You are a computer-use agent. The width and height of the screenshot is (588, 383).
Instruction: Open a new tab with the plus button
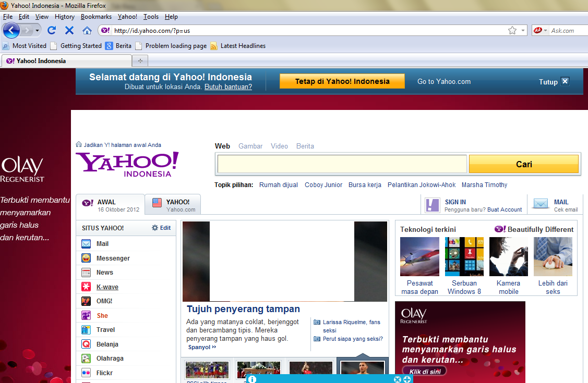tap(140, 60)
